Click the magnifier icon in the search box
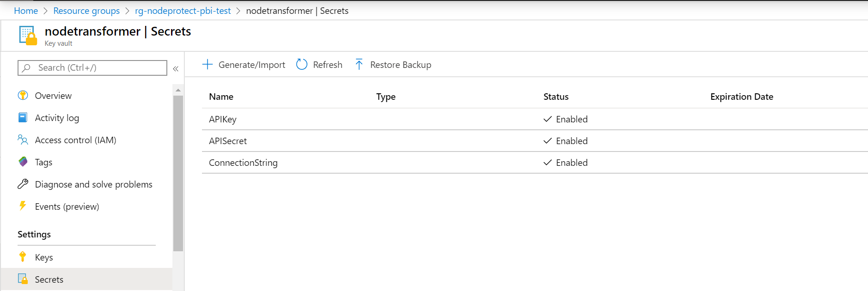 coord(26,68)
